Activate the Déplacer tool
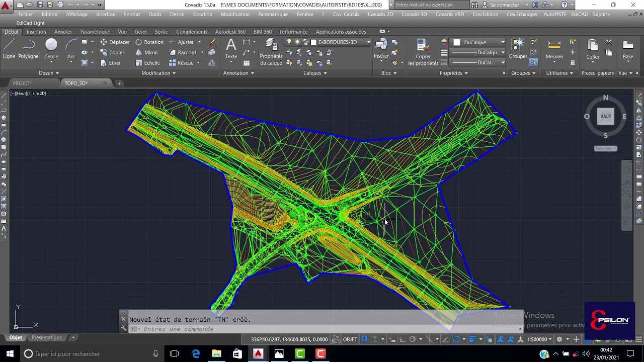Screen dimensions: 644x362 (x=115, y=42)
